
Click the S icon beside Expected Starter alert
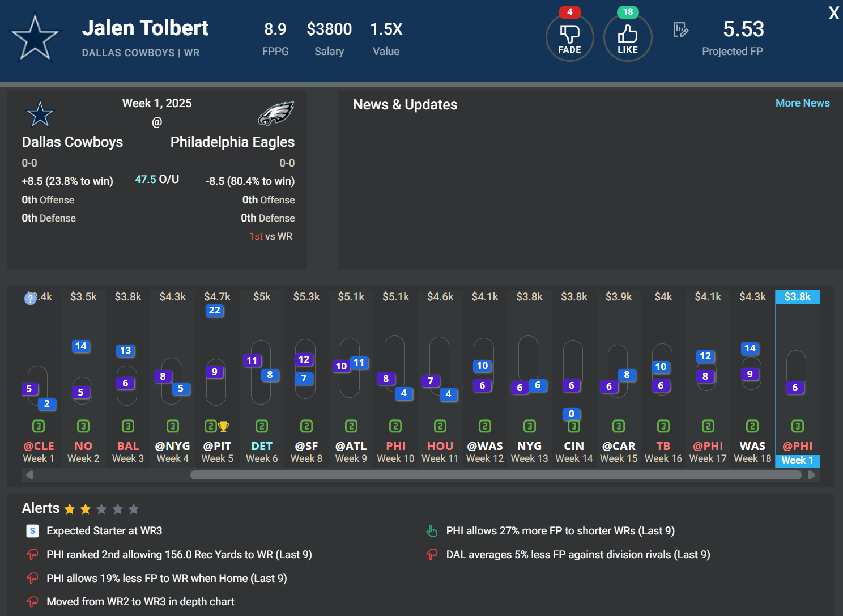pos(33,531)
